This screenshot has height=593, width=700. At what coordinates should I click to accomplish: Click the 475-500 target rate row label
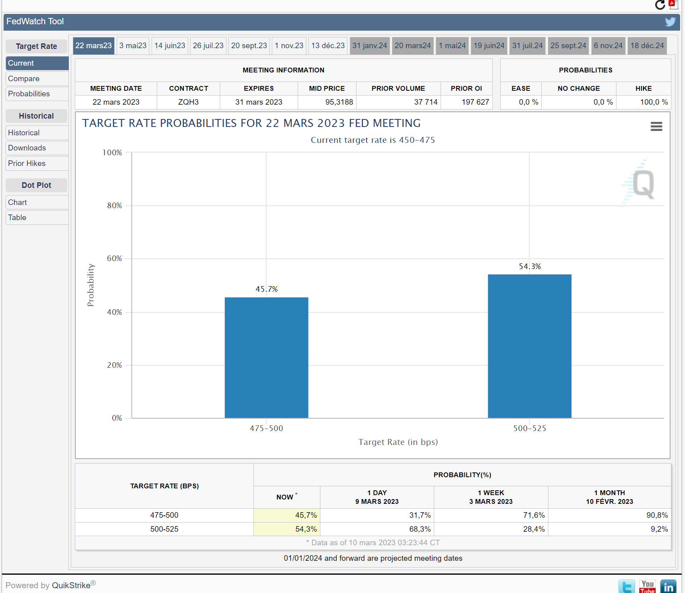pyautogui.click(x=164, y=515)
